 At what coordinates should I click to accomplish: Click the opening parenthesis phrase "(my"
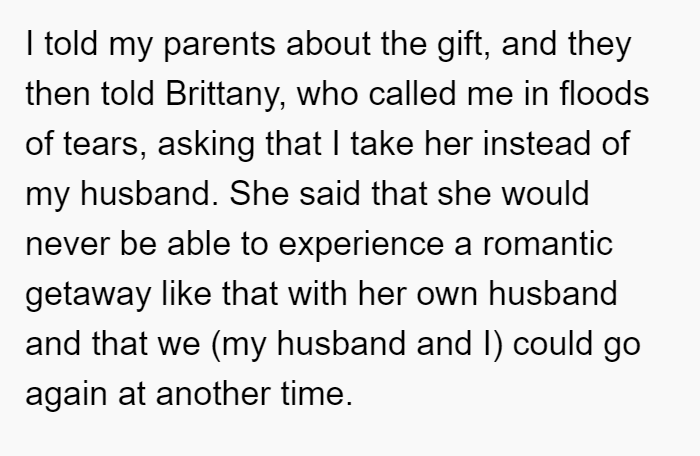coord(238,345)
